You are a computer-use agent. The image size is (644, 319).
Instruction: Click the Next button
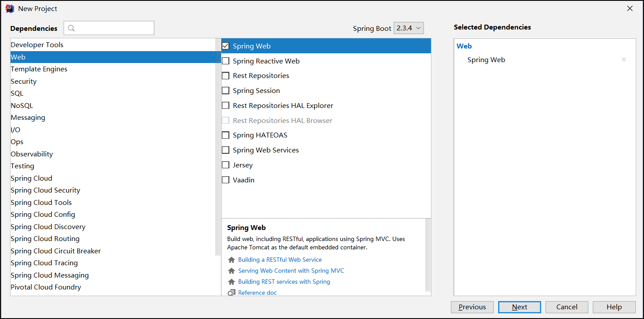point(519,307)
